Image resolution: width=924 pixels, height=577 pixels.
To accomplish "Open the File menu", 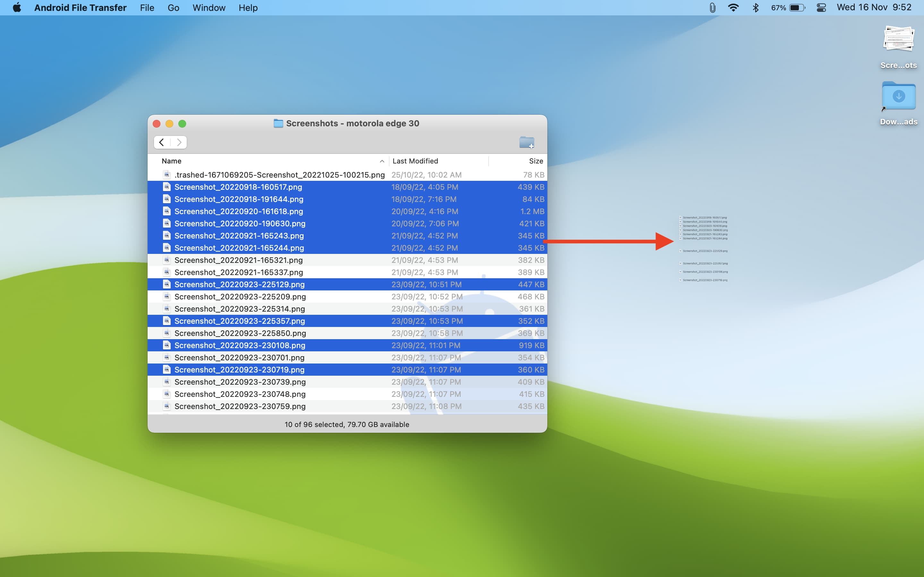I will pyautogui.click(x=147, y=8).
